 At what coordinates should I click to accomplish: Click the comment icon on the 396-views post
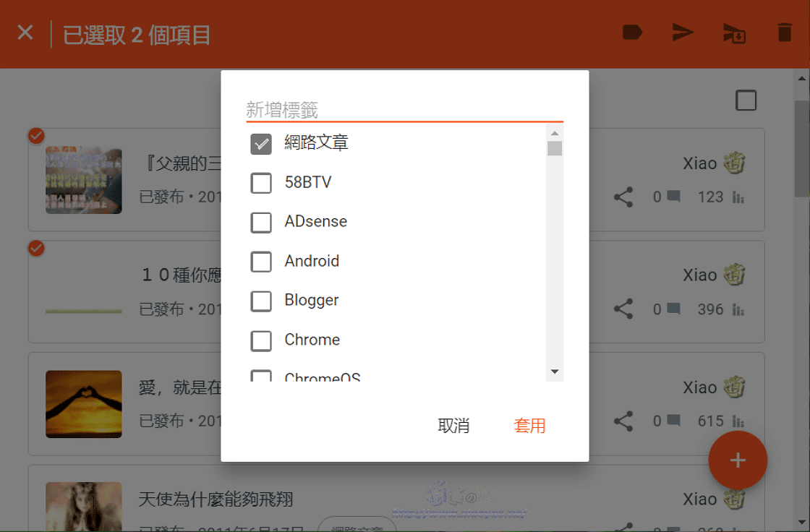click(x=673, y=309)
